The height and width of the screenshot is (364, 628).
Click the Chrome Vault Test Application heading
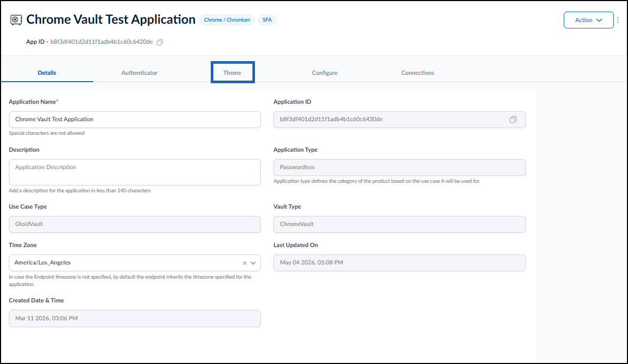pyautogui.click(x=111, y=19)
